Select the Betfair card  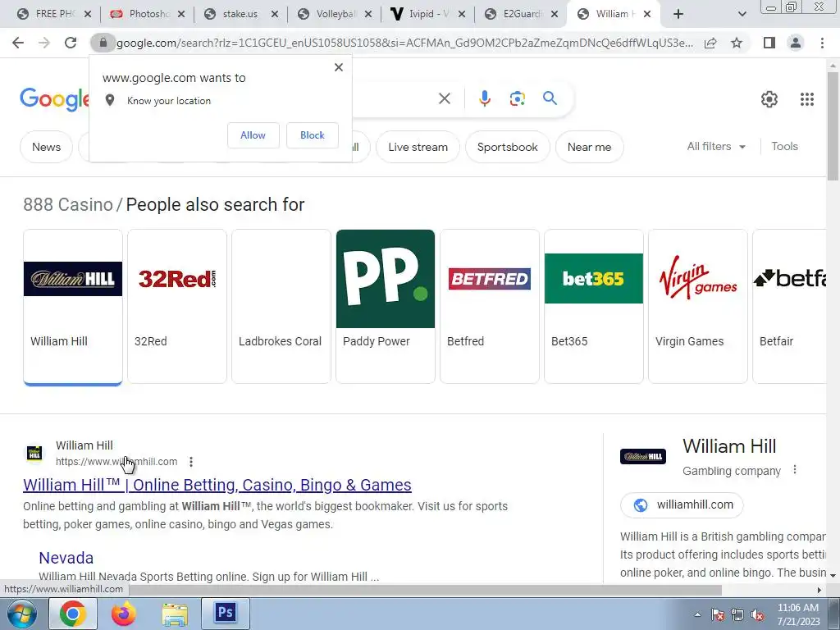(790, 307)
